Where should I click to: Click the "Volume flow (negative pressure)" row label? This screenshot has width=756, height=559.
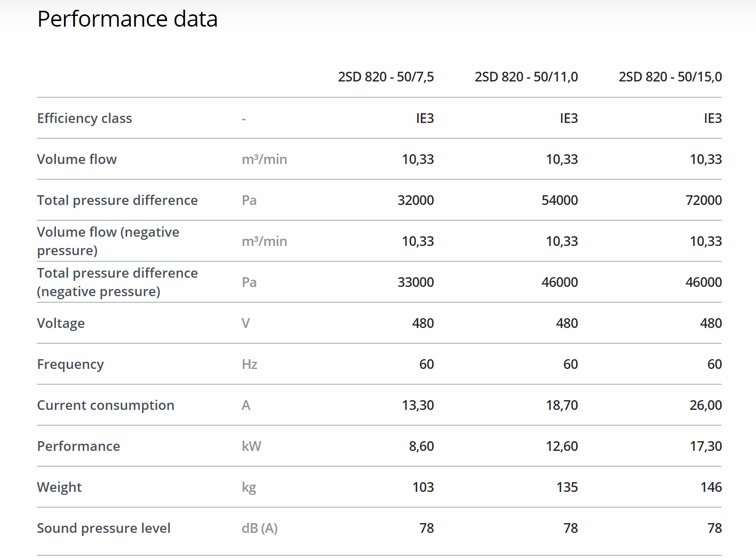tap(108, 241)
